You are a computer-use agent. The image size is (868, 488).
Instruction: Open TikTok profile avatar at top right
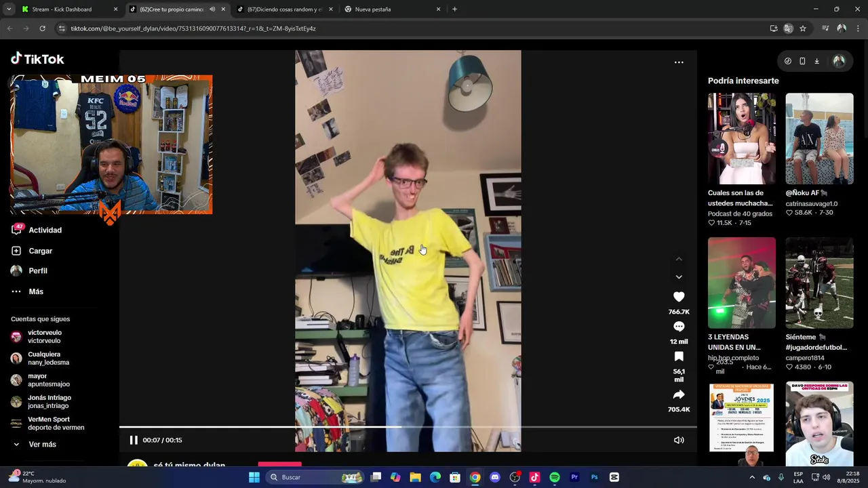(839, 61)
